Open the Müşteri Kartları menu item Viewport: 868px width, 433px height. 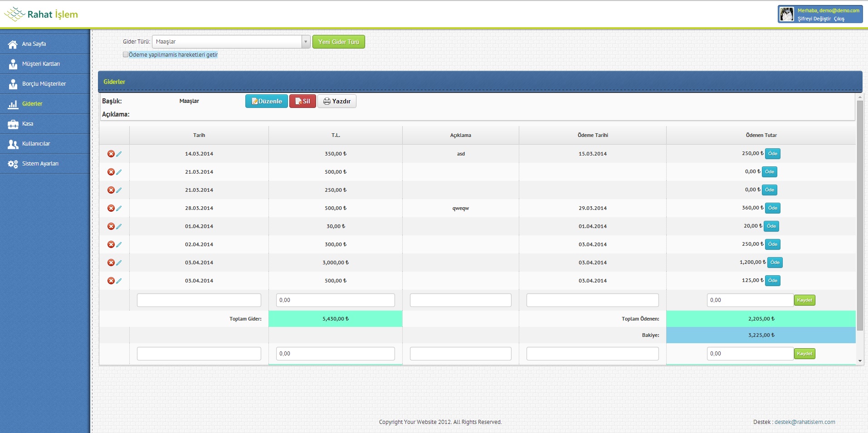coord(41,64)
